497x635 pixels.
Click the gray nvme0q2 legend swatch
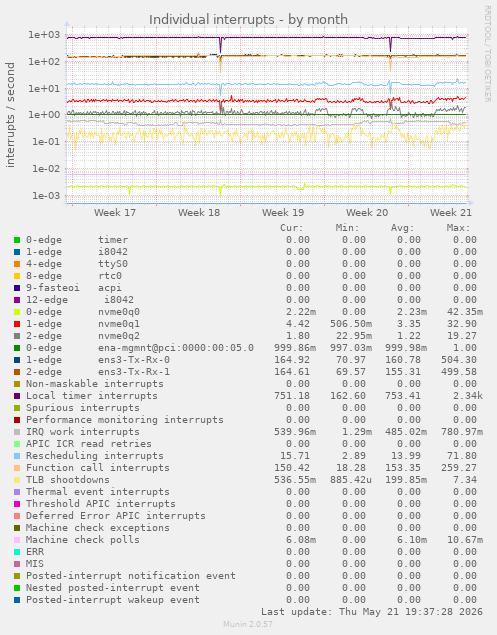[x=17, y=336]
